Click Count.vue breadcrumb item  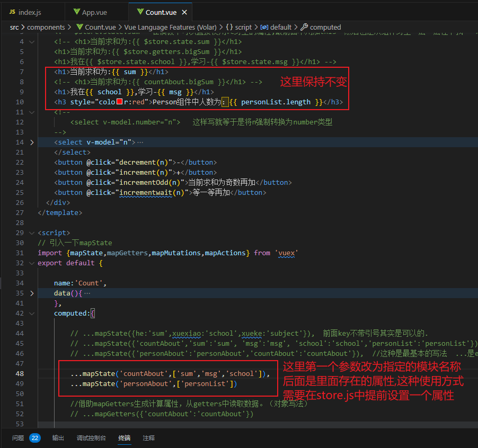[x=100, y=28]
